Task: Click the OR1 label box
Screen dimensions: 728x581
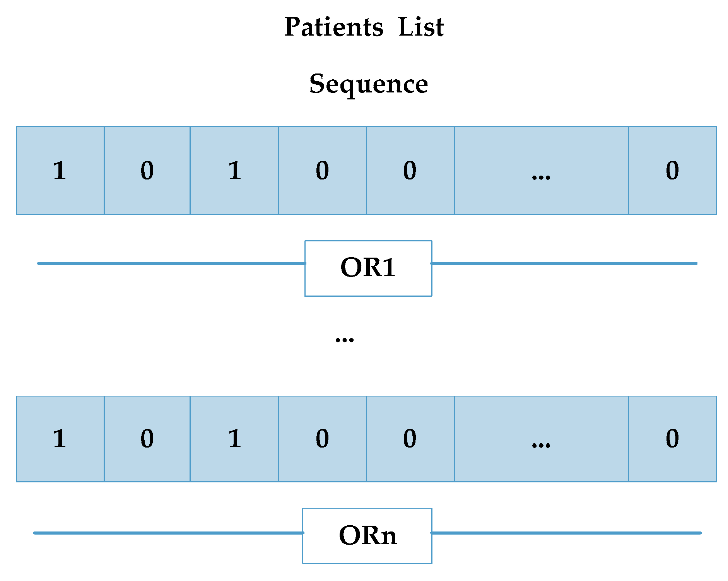Action: click(368, 268)
